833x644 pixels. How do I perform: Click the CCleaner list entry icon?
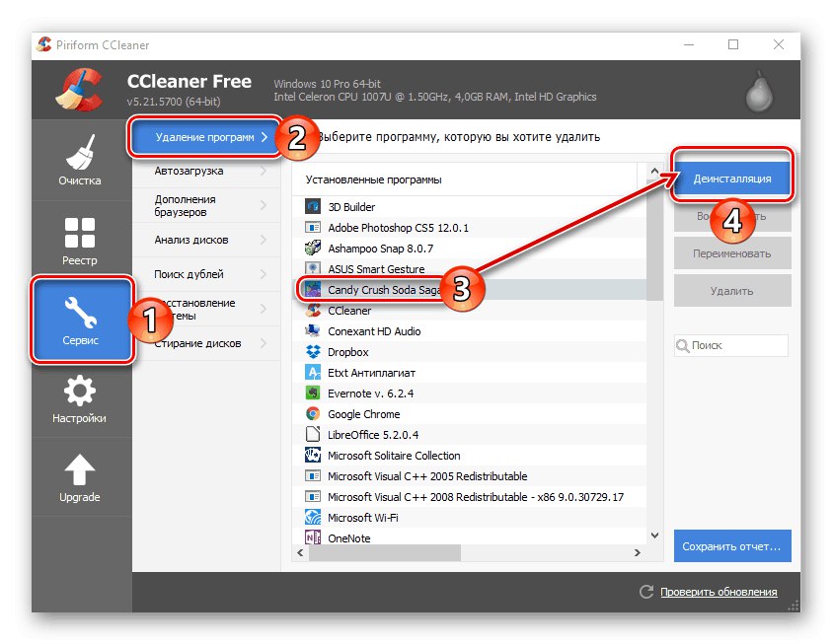312,310
